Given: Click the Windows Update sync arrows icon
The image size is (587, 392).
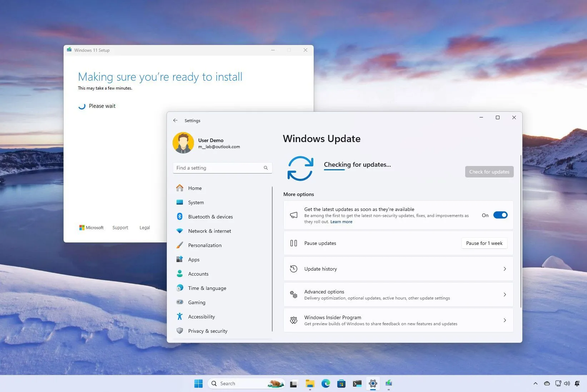Looking at the screenshot, I should (300, 168).
